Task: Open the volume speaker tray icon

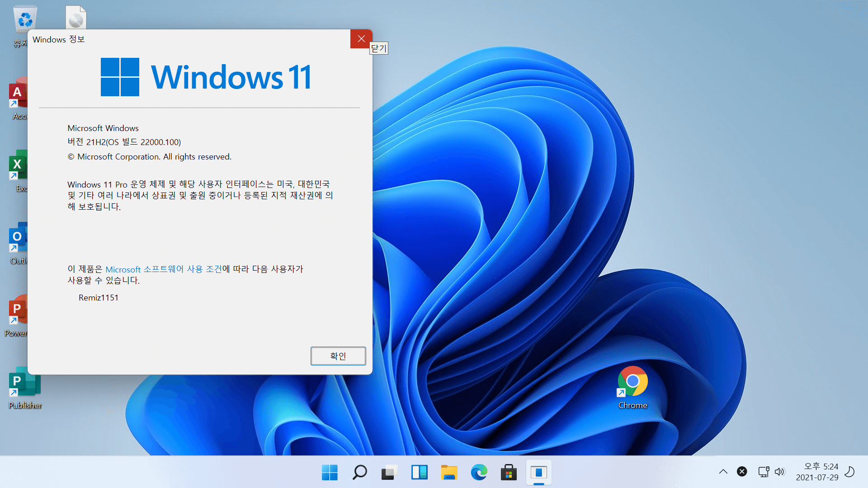Action: pos(779,472)
